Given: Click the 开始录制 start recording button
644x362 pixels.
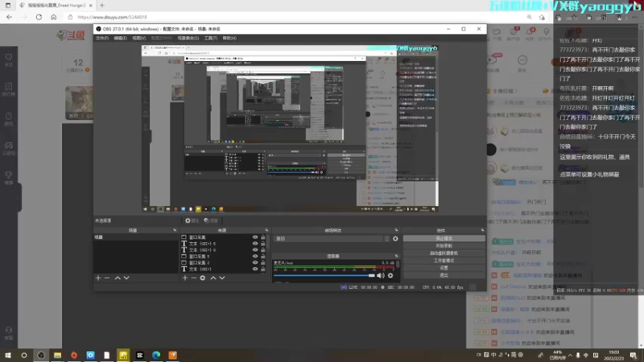Looking at the screenshot, I should tap(444, 246).
